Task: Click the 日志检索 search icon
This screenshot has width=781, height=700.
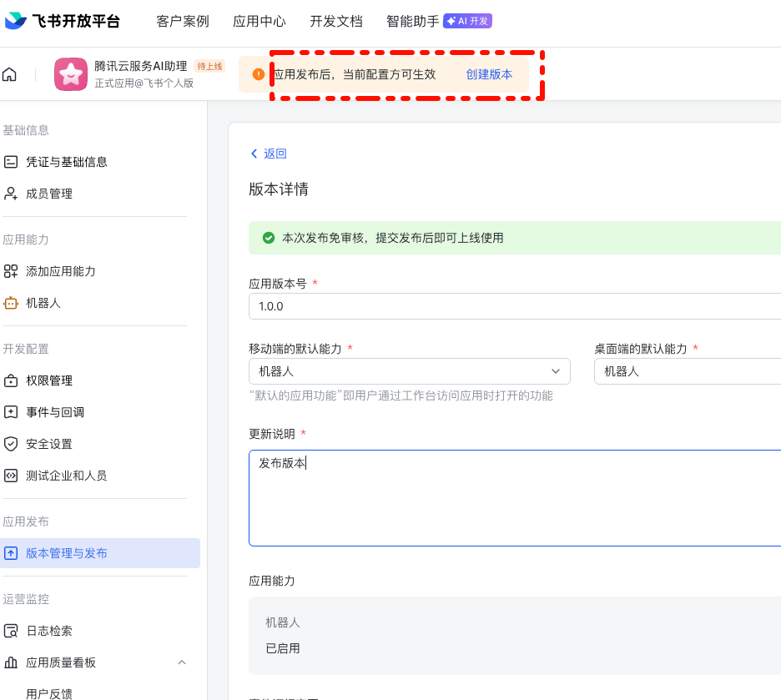Action: pyautogui.click(x=11, y=631)
